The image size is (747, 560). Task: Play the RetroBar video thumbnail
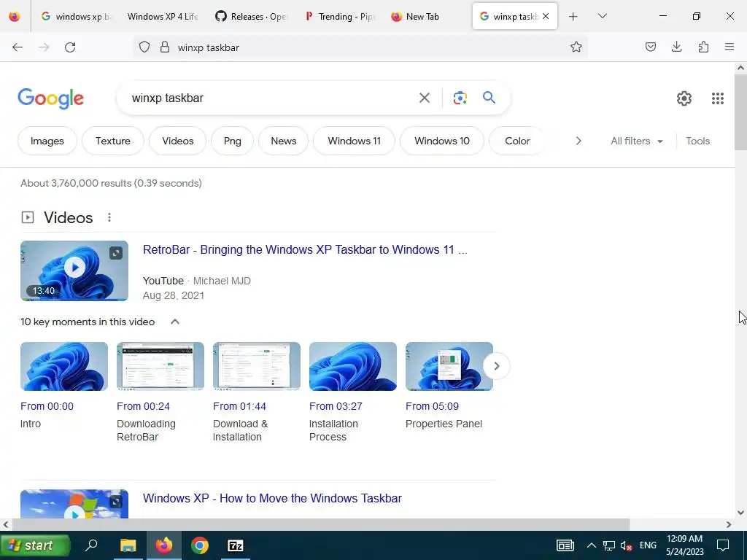(x=74, y=268)
